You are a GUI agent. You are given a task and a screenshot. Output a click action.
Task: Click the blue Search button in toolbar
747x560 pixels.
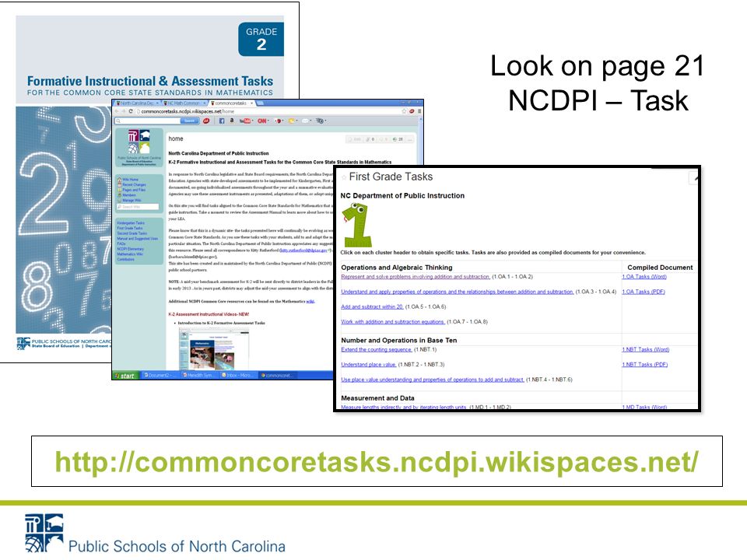pos(189,121)
